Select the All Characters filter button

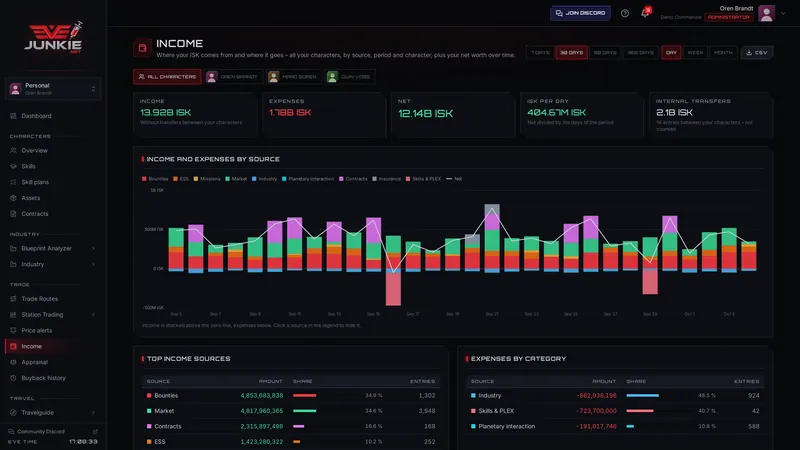point(167,77)
